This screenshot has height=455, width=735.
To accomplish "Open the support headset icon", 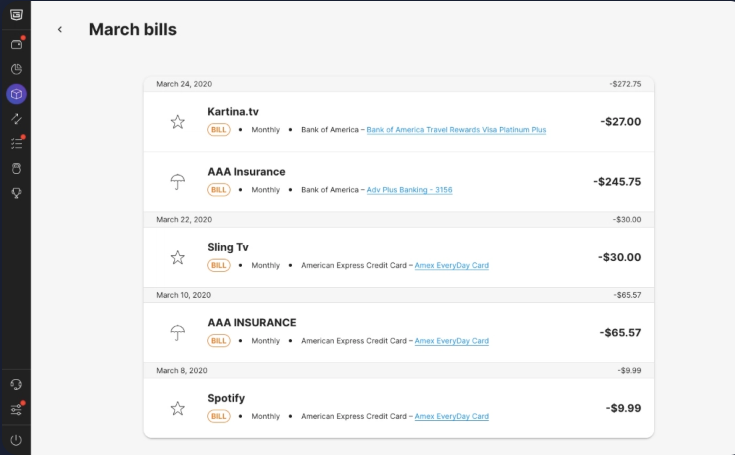I will pyautogui.click(x=16, y=385).
